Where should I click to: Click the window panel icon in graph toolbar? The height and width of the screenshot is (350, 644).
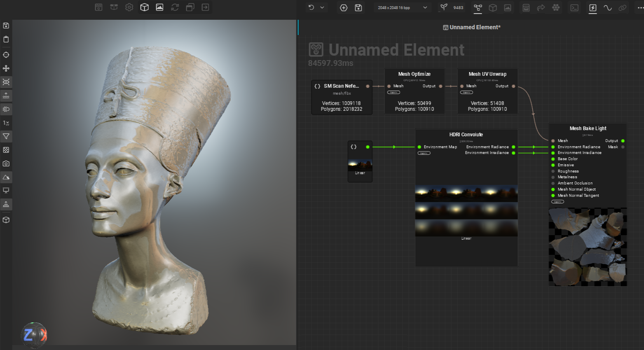pyautogui.click(x=526, y=8)
